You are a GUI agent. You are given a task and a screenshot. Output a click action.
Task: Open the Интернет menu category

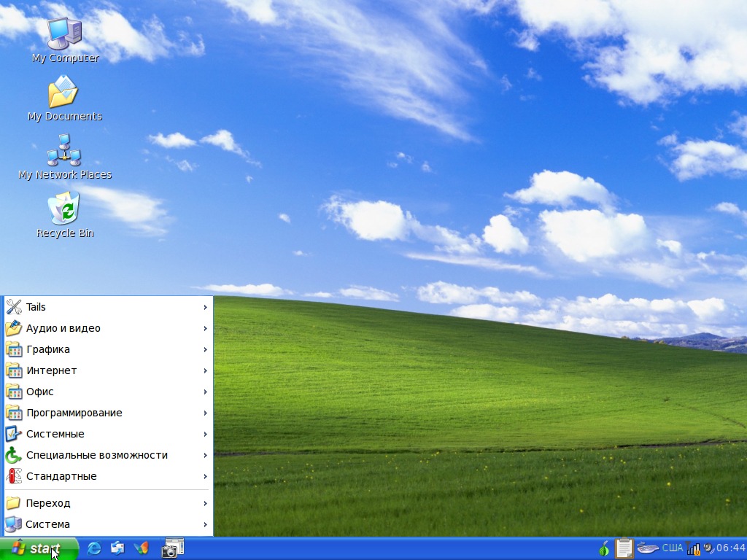(108, 370)
